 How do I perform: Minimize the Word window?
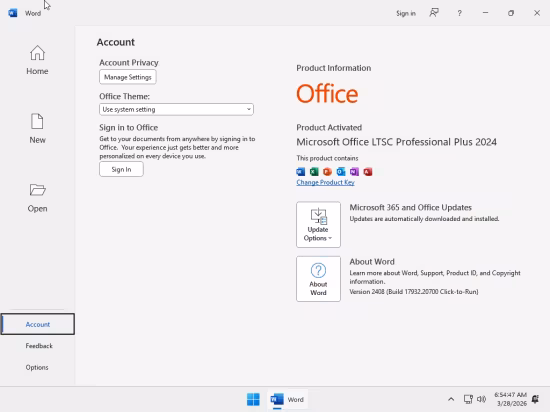485,13
